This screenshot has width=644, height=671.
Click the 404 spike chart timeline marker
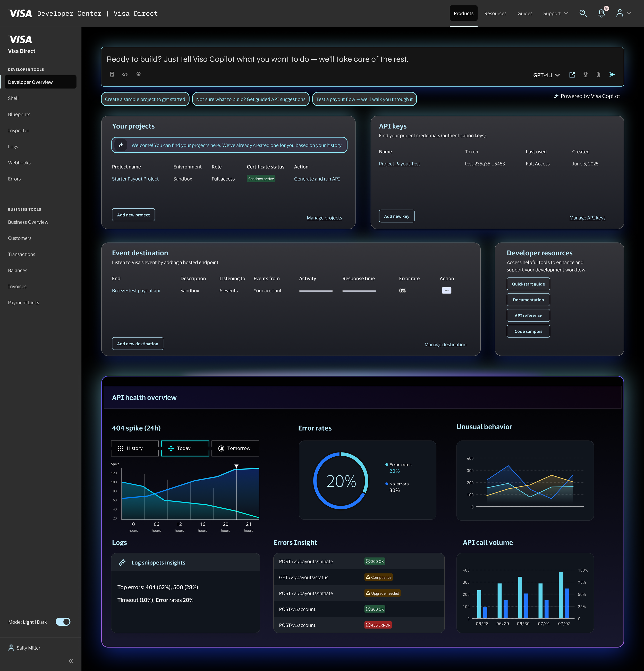click(236, 466)
